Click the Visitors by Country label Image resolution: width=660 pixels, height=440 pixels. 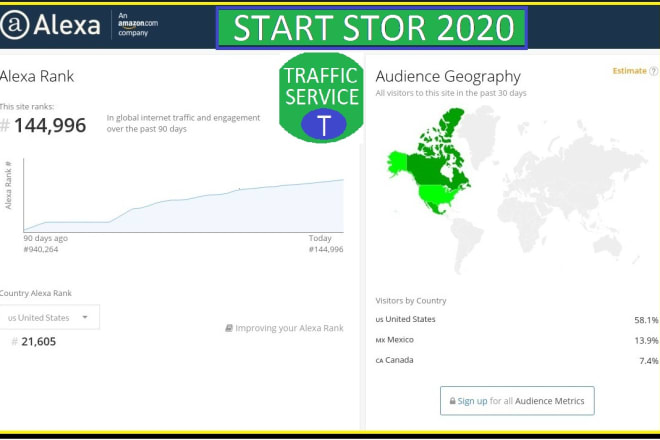[x=411, y=301]
